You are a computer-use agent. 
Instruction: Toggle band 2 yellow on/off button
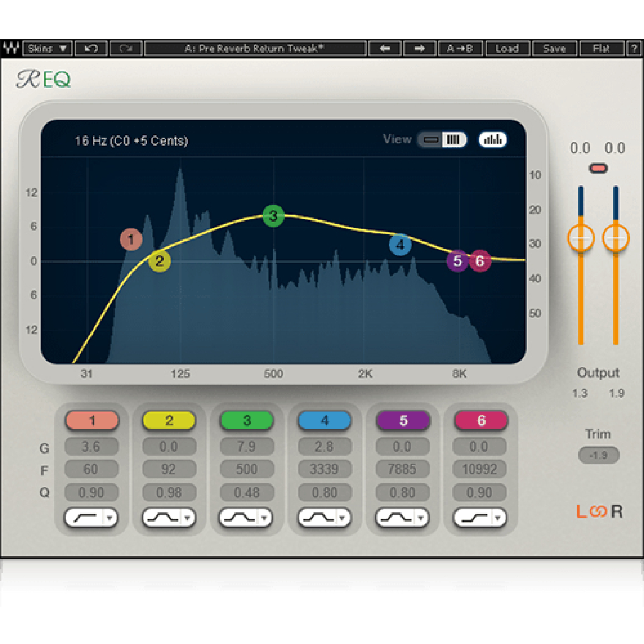coord(169,420)
